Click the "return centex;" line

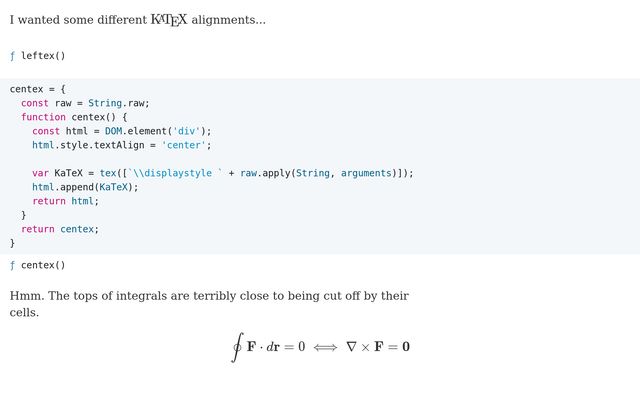[60, 229]
